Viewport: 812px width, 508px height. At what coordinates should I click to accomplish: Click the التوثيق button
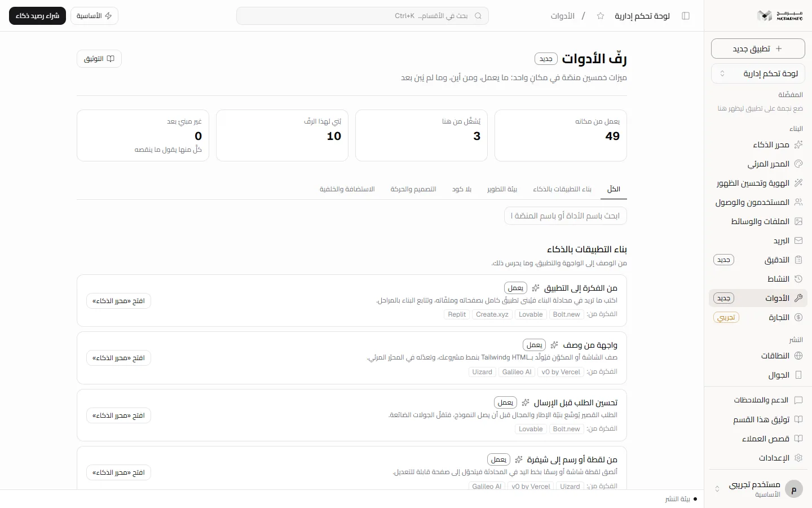[x=99, y=59]
